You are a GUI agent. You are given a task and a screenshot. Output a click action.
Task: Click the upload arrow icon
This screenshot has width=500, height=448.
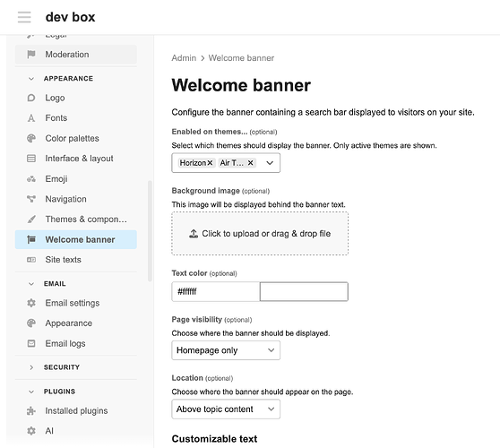click(x=194, y=234)
